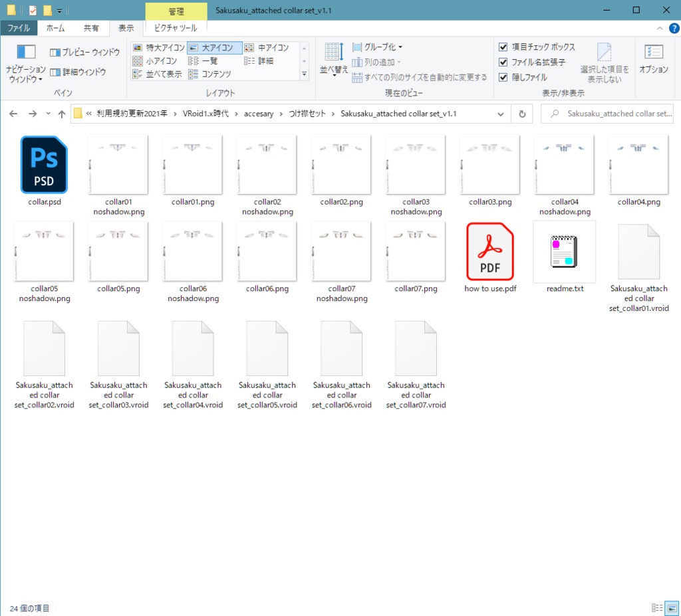Click Properties icon in quick access toolbar
This screenshot has height=616, width=681.
[33, 10]
